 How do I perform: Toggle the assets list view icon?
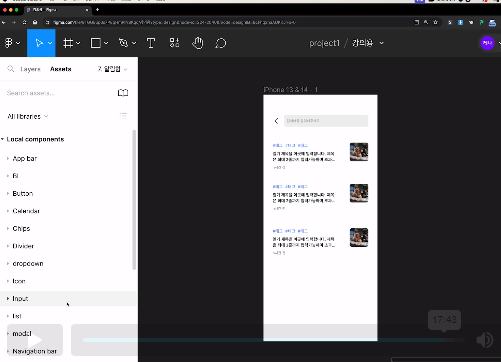click(123, 116)
